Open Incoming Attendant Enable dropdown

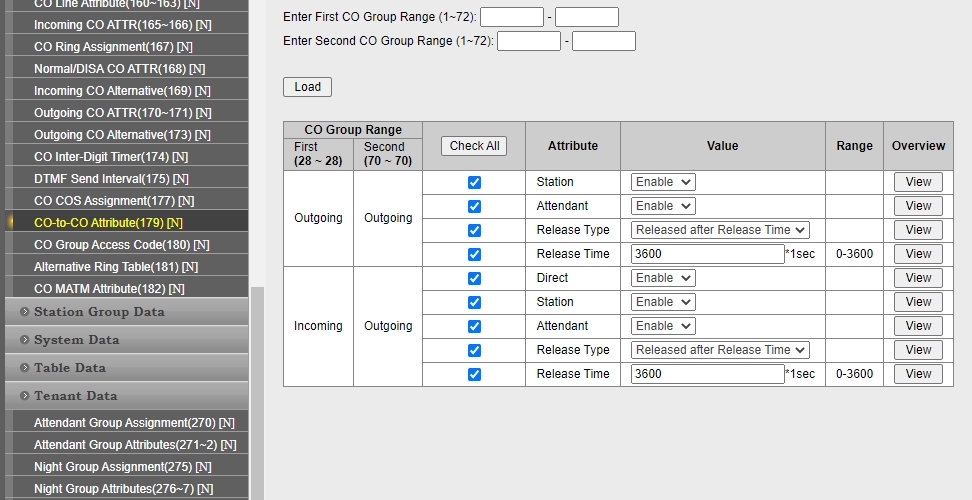coord(662,326)
